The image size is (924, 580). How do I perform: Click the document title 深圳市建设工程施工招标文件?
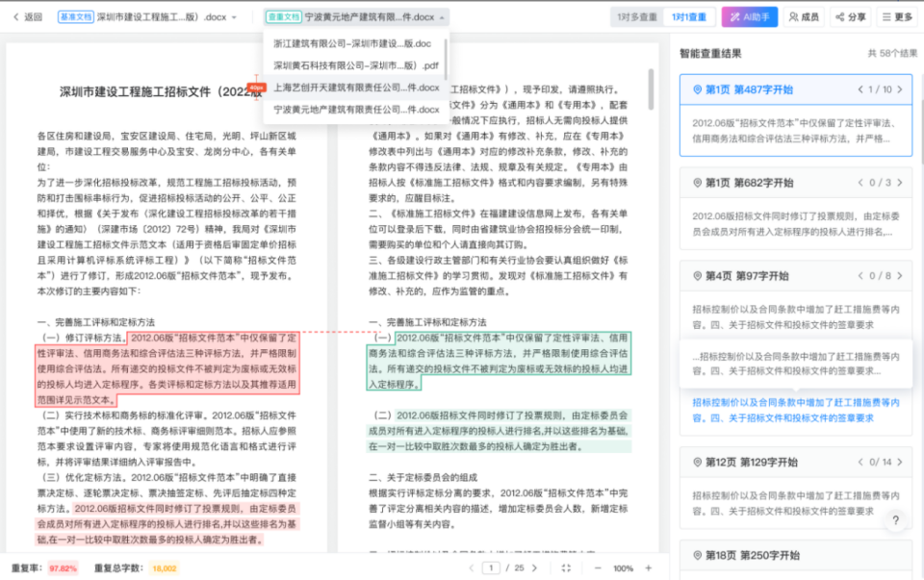(x=161, y=92)
